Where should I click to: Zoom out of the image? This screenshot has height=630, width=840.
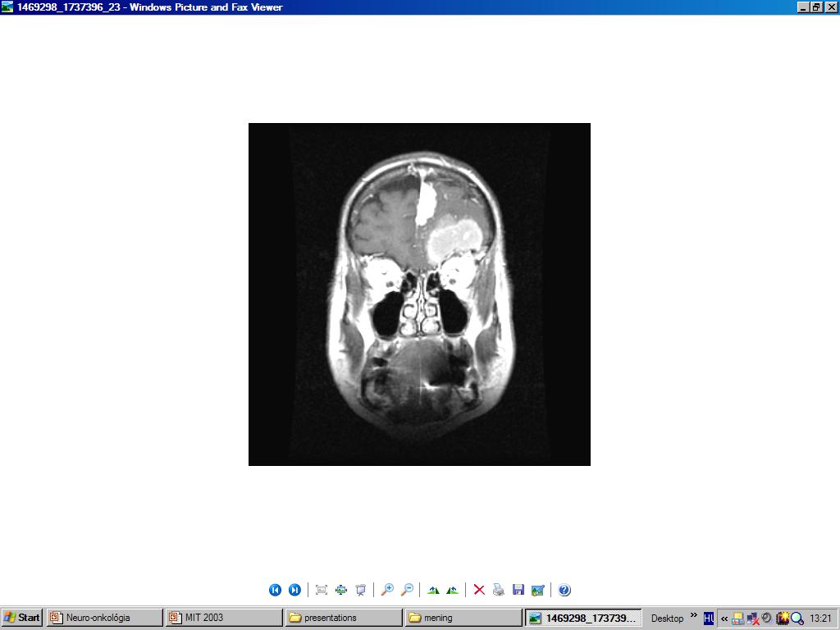[x=407, y=590]
